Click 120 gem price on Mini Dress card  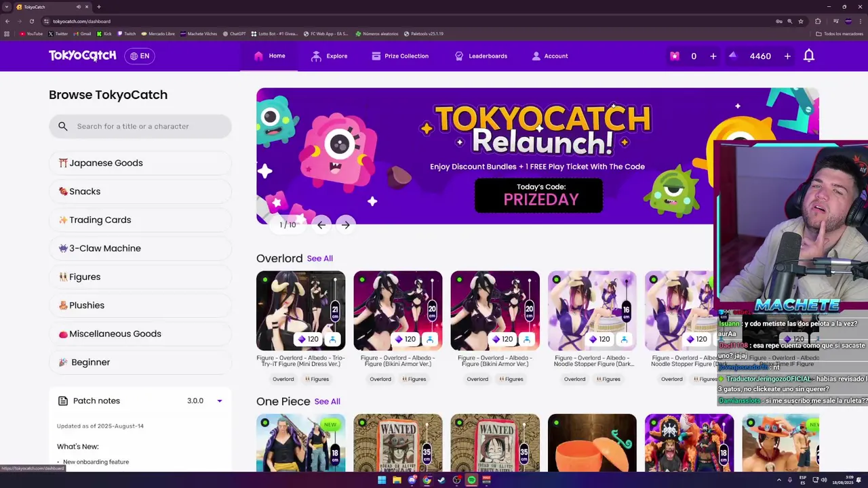point(309,339)
